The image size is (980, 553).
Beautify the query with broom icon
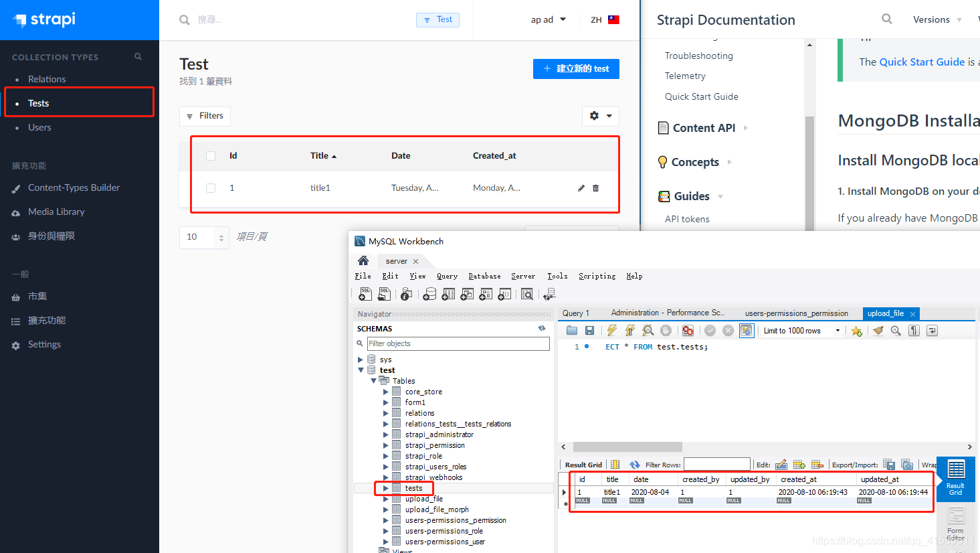point(878,330)
